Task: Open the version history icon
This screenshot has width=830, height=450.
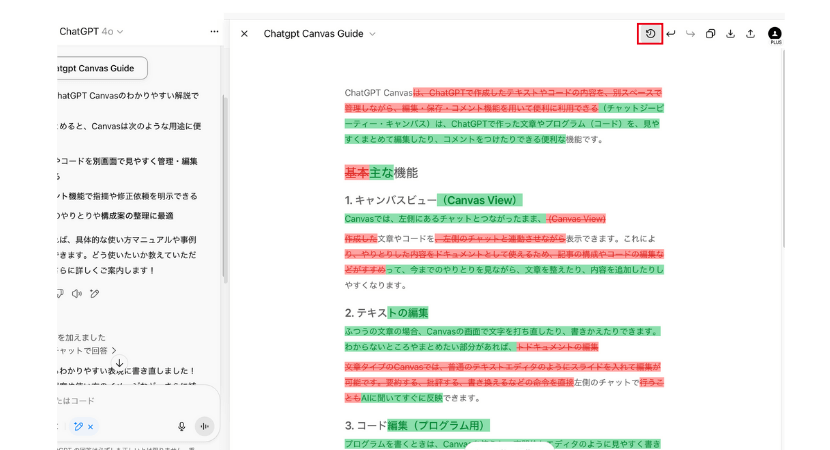Action: (x=650, y=34)
